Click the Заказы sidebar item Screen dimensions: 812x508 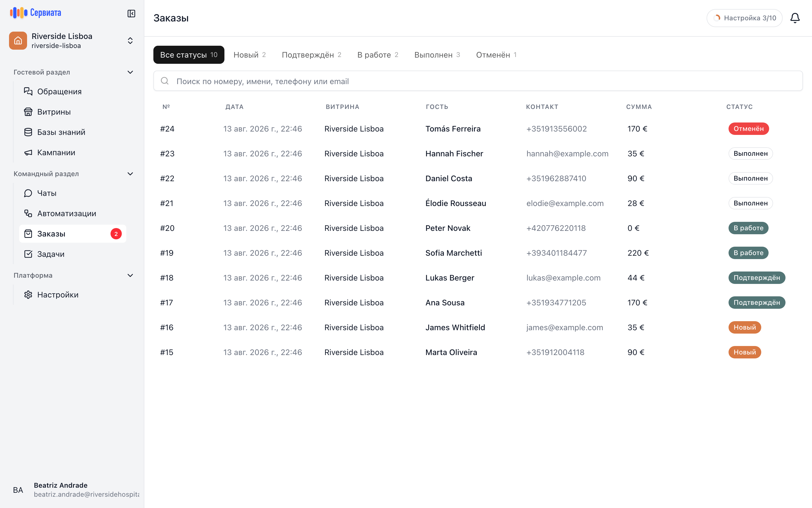[x=73, y=234]
